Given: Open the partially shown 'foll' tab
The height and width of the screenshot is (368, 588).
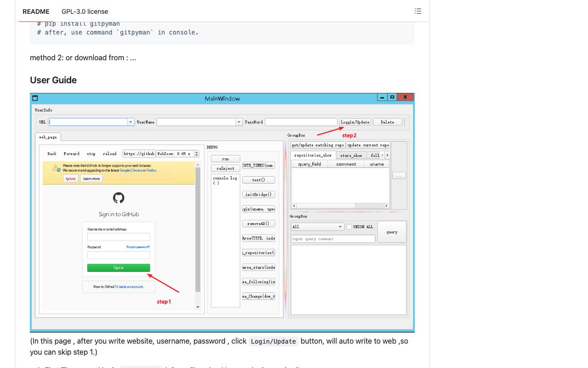Looking at the screenshot, I should (x=373, y=155).
